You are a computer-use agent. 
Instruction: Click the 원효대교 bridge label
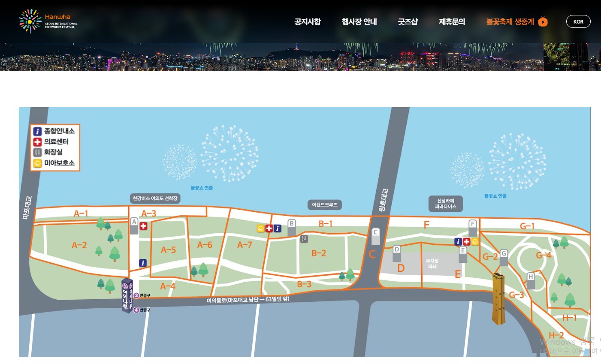click(383, 200)
